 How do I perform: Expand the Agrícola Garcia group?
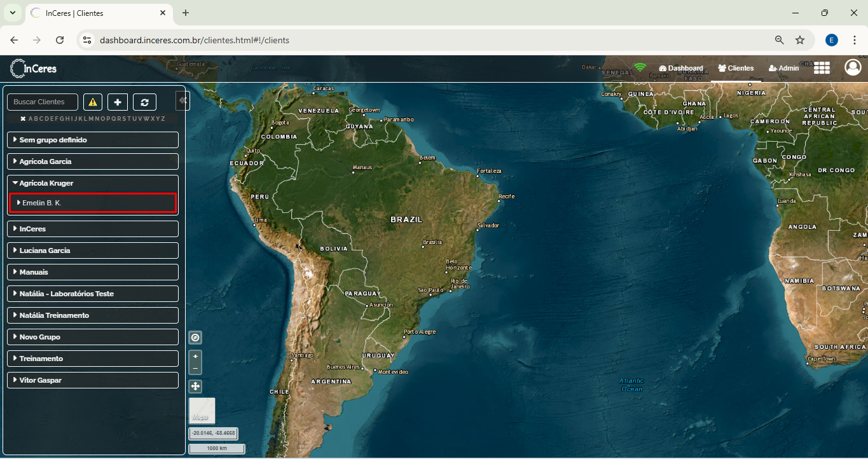pyautogui.click(x=93, y=161)
